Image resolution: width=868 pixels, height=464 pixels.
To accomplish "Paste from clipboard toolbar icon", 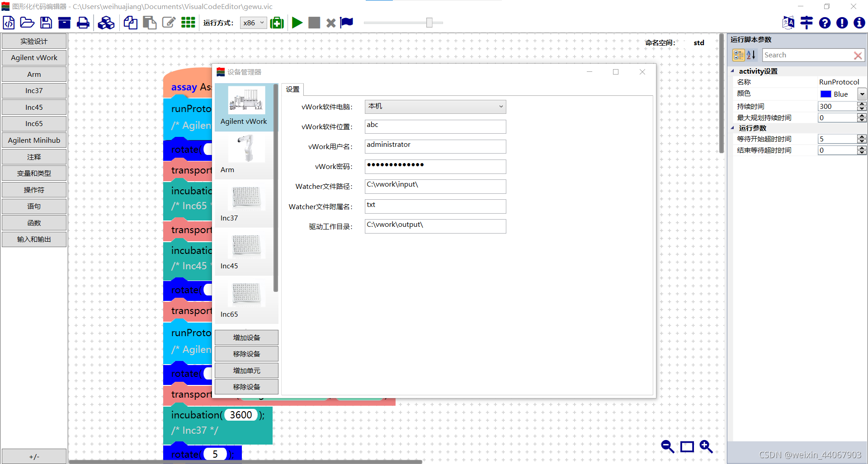I will 150,23.
